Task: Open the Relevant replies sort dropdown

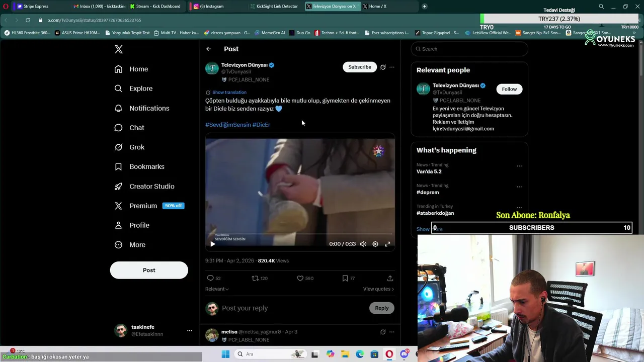Action: [x=217, y=289]
